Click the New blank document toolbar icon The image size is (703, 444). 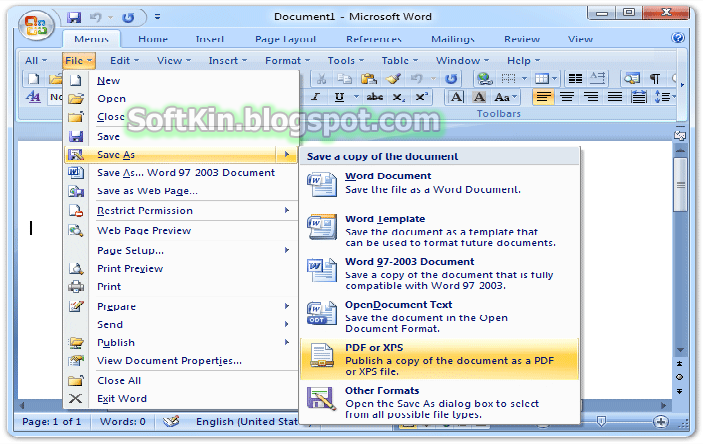[34, 79]
